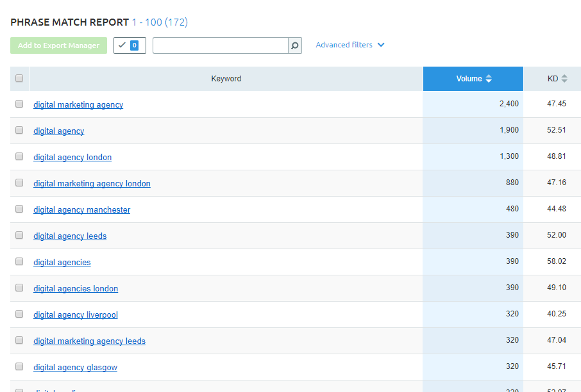The width and height of the screenshot is (581, 392).
Task: Click Add to Export Manager button
Action: pos(58,45)
